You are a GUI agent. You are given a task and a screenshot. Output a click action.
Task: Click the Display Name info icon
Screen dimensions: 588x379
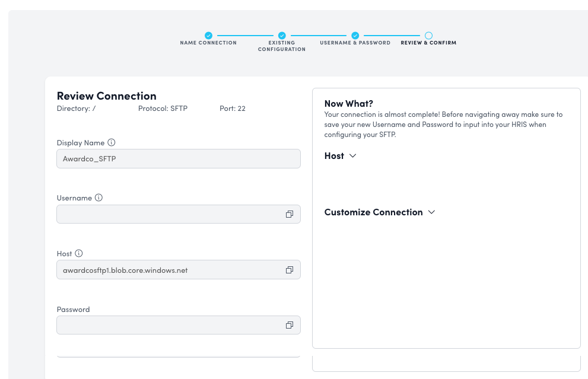point(112,142)
